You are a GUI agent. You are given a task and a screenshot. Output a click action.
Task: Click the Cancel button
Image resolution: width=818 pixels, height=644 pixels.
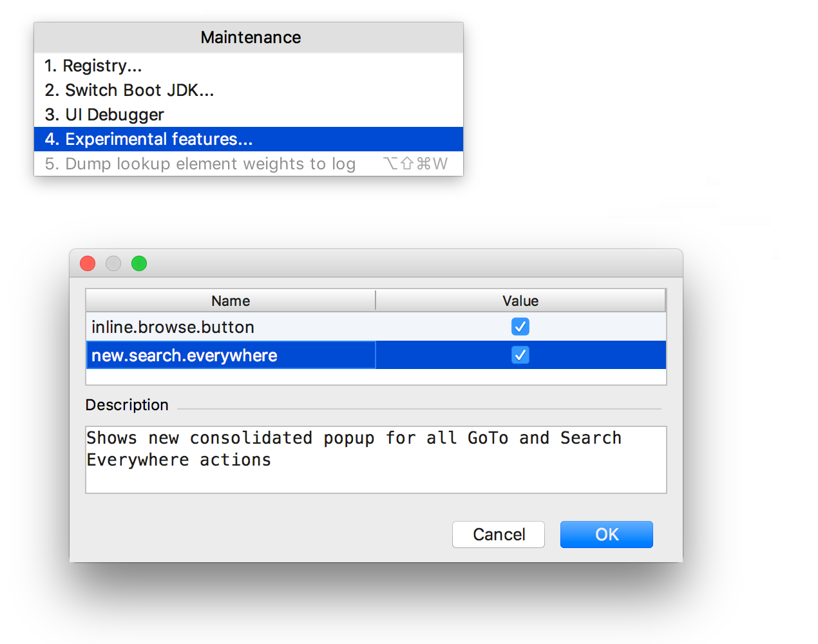(499, 535)
